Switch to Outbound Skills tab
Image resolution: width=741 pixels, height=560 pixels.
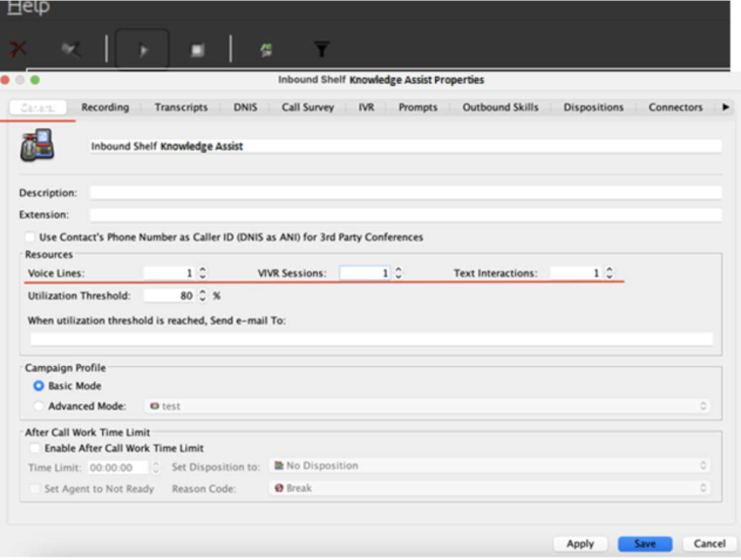500,108
